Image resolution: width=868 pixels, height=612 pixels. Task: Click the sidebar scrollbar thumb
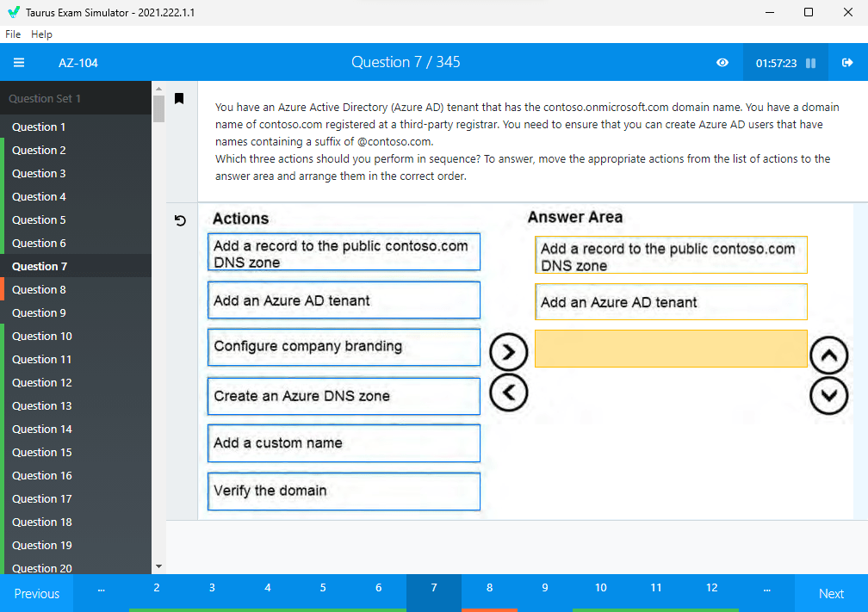click(158, 108)
